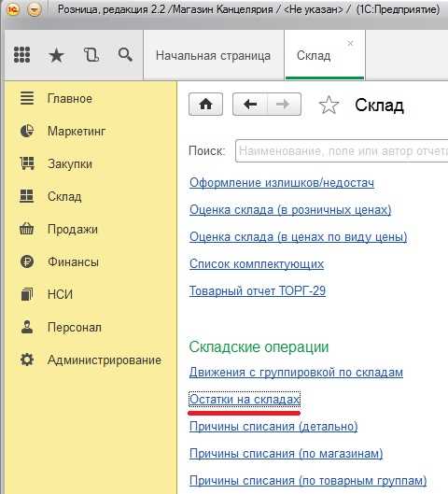448x494 pixels.
Task: Open the History scroll icon
Action: coord(91,55)
